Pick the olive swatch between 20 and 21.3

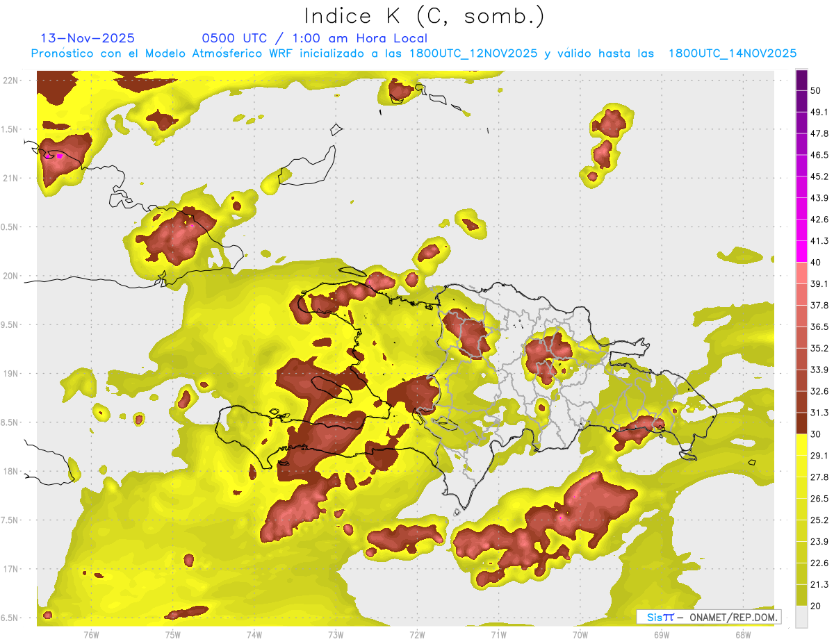coord(801,596)
